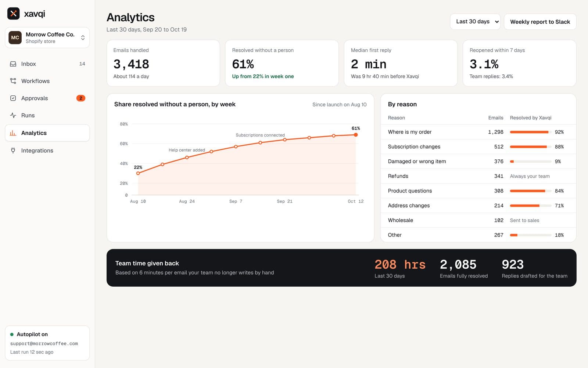The image size is (588, 368).
Task: Click the Analytics page title
Action: point(130,17)
